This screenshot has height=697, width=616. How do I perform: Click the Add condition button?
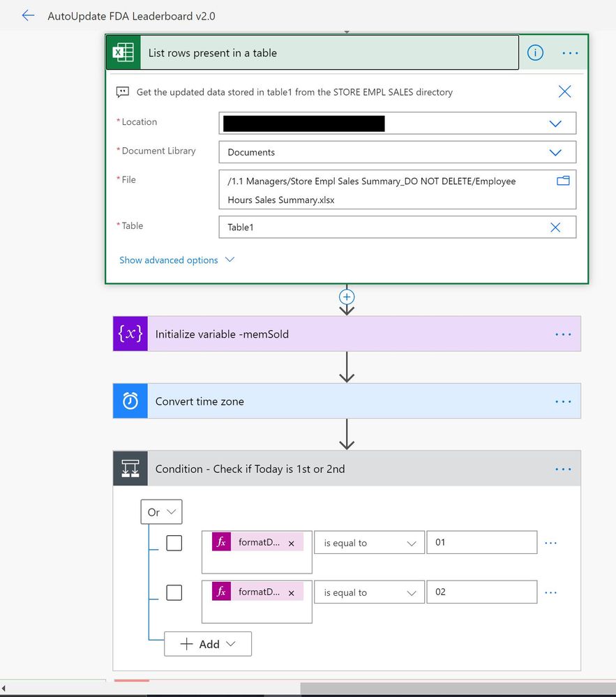(208, 644)
